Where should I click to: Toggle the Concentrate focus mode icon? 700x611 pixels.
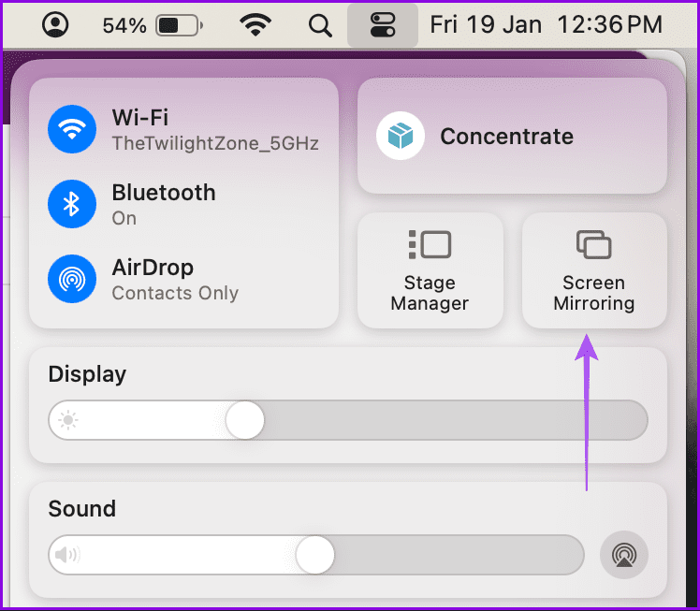pos(400,136)
